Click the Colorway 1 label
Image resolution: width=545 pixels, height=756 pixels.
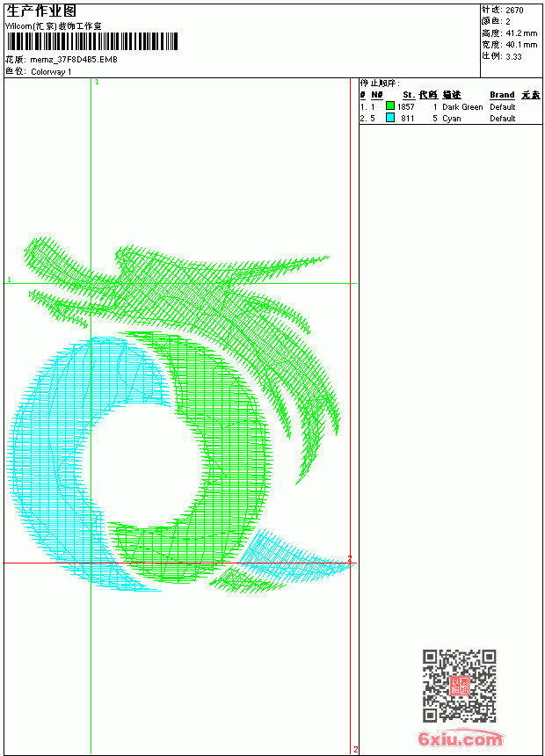tap(51, 72)
